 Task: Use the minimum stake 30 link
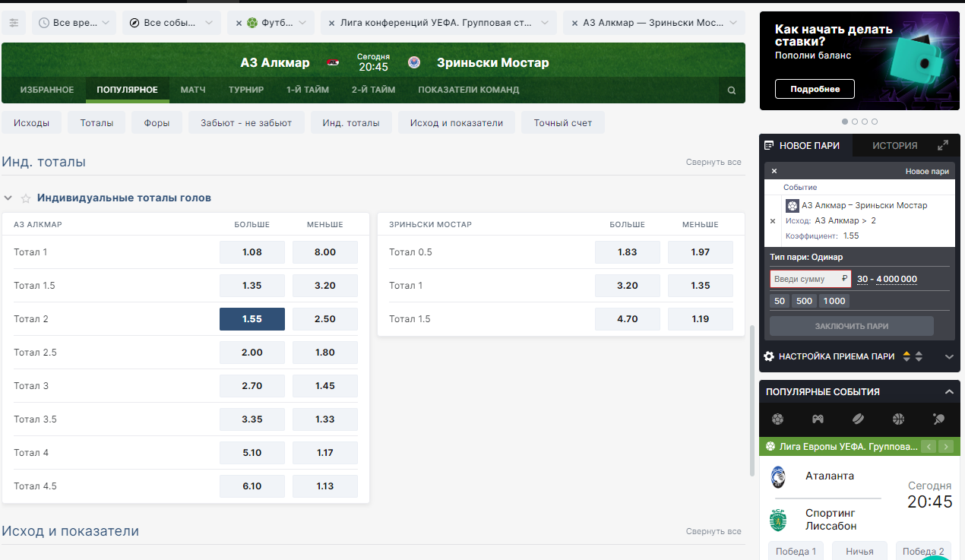[862, 280]
